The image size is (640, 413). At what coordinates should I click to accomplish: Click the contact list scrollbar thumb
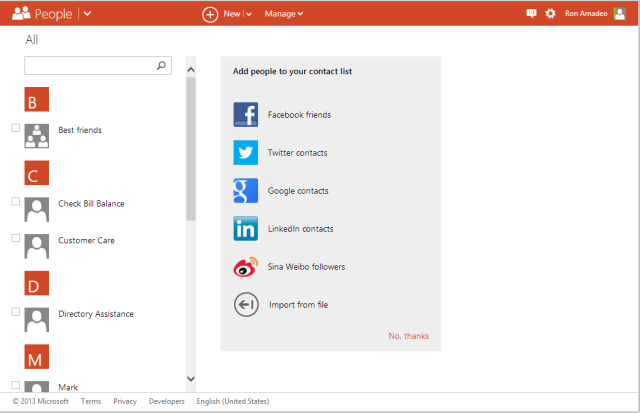(x=191, y=149)
